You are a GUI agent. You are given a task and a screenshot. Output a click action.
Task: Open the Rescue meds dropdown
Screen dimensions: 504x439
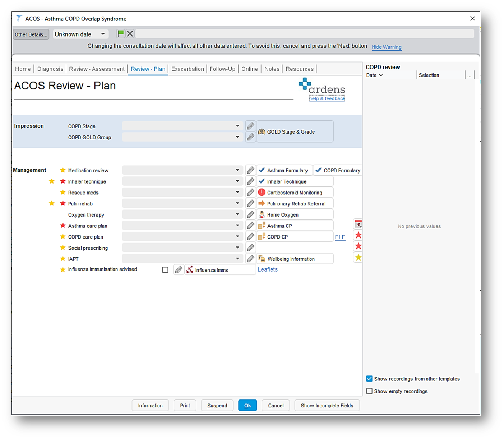click(182, 193)
